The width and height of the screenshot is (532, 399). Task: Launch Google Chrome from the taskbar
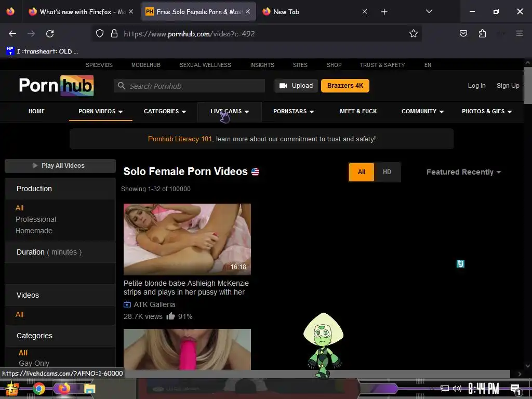pos(38,389)
